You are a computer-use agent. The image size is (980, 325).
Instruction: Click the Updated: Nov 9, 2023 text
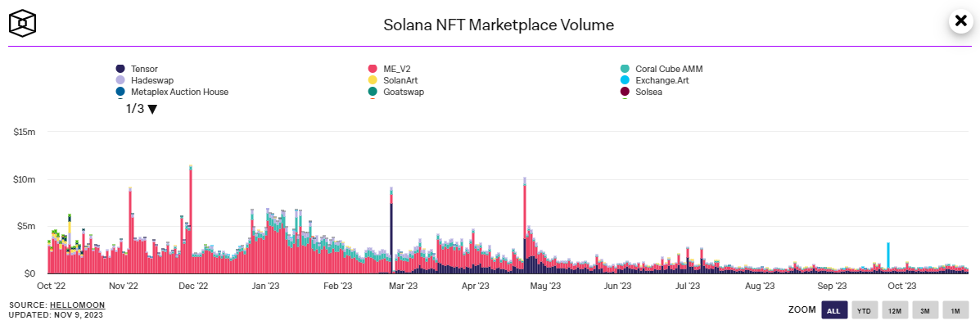(x=56, y=315)
